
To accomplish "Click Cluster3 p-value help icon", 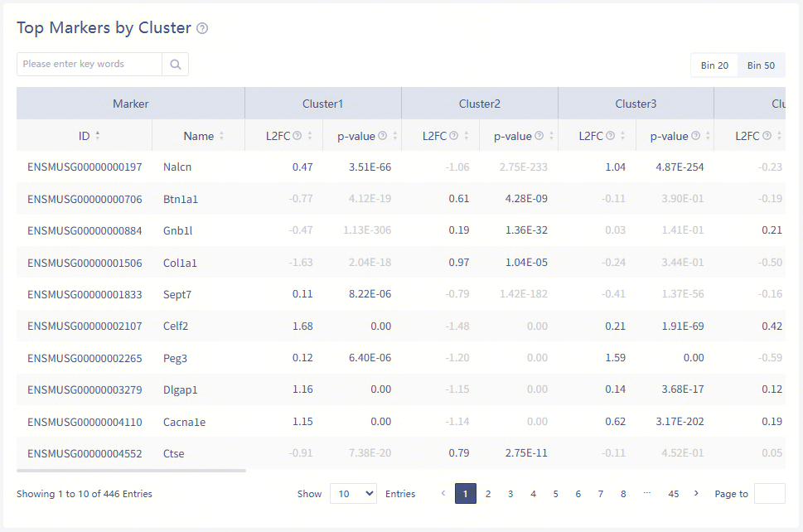I will pos(695,136).
